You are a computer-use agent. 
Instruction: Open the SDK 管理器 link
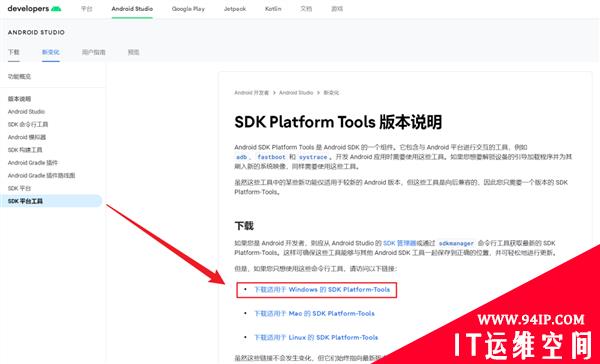click(x=399, y=243)
